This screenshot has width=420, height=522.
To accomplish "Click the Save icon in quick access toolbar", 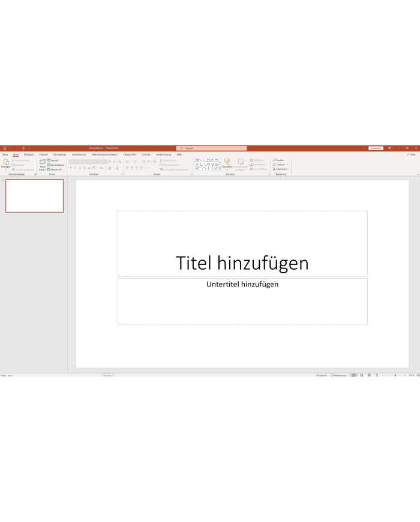I will 5,148.
